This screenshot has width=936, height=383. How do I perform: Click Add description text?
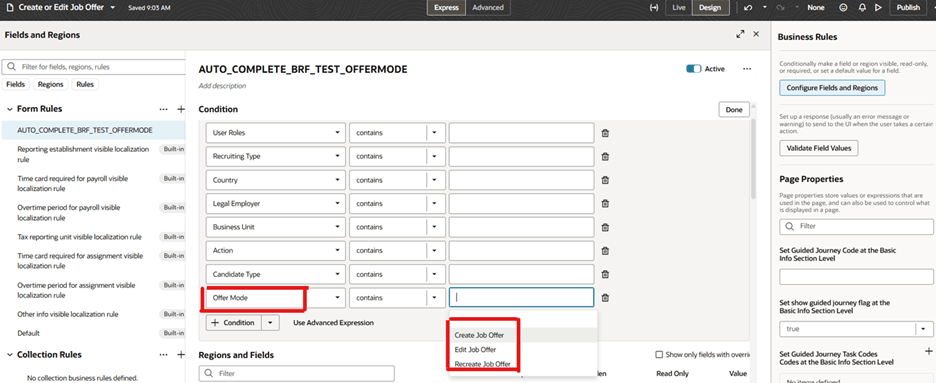223,86
